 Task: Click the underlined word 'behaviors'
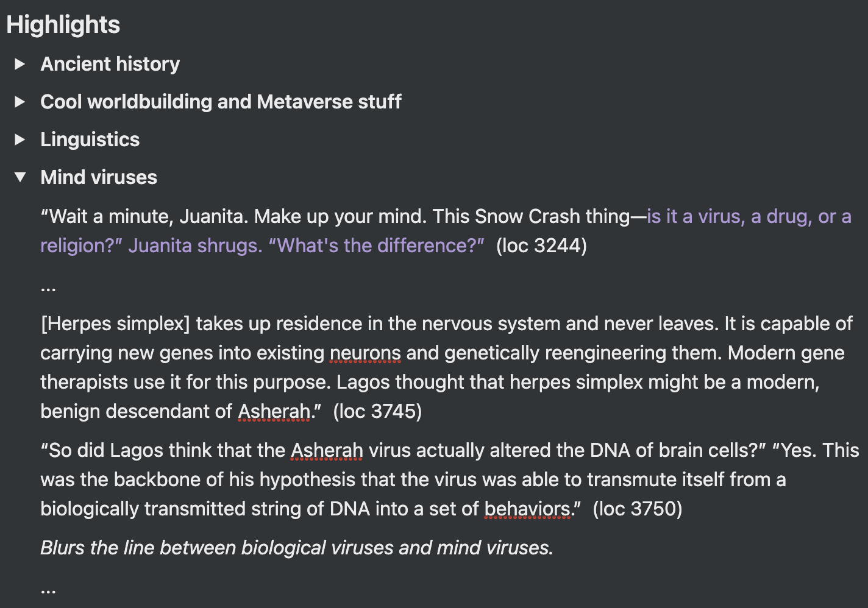(x=528, y=509)
